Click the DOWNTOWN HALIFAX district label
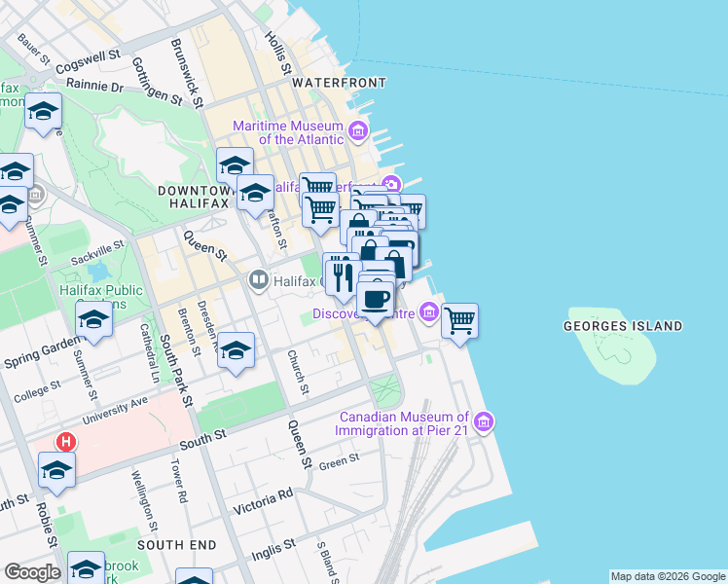728x584 pixels. 194,196
